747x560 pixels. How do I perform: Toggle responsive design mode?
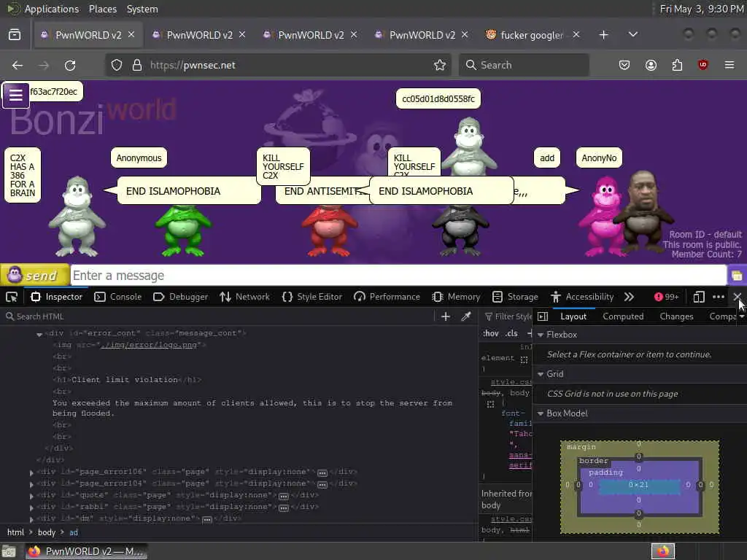point(698,297)
